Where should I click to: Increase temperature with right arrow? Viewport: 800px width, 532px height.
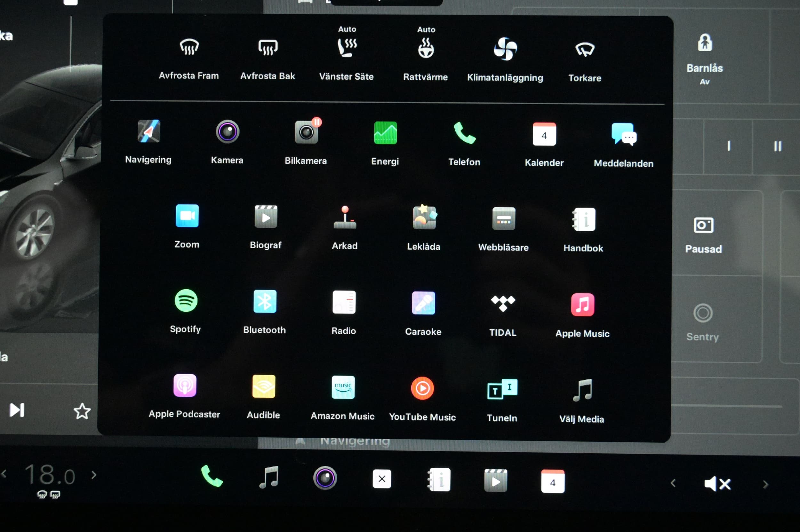pyautogui.click(x=94, y=475)
